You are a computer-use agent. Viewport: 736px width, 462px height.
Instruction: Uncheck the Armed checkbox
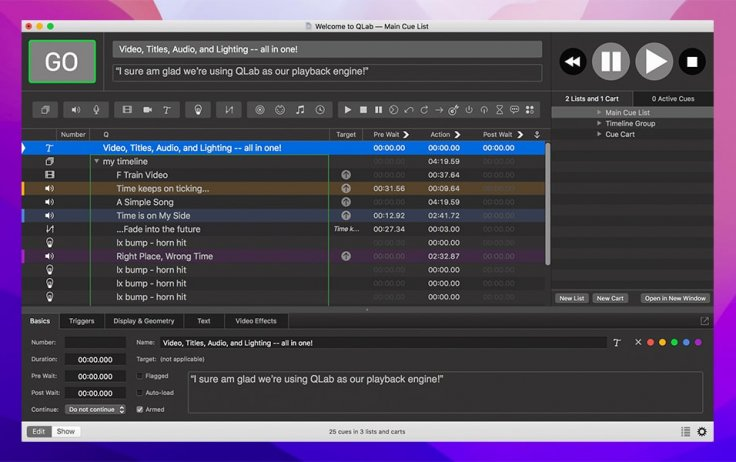click(140, 409)
